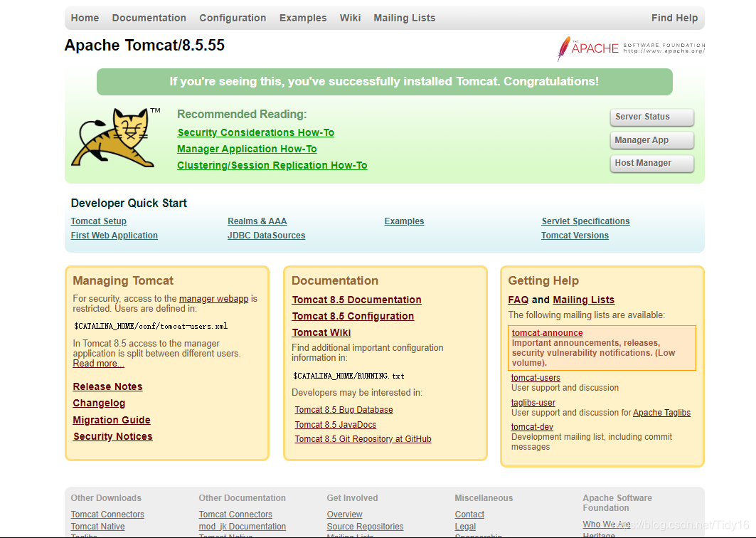Screen dimensions: 756x538
Task: Click the Server Status button
Action: pos(652,117)
